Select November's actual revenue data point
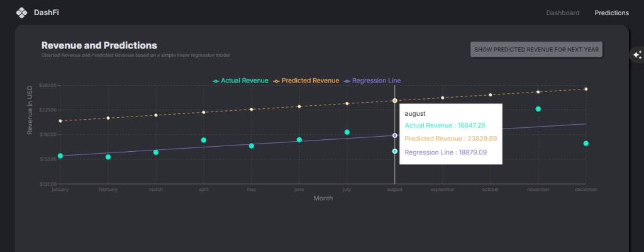 (x=538, y=109)
